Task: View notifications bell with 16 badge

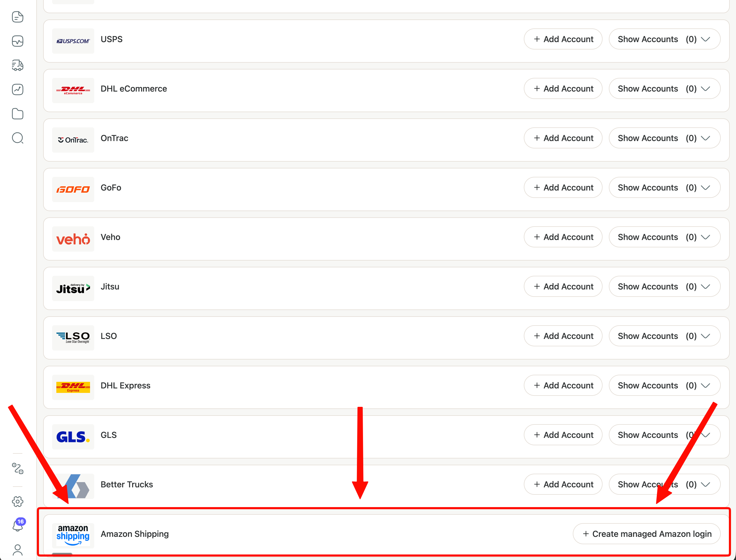Action: [18, 525]
